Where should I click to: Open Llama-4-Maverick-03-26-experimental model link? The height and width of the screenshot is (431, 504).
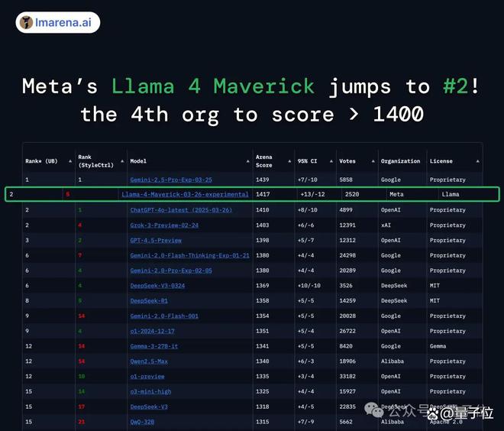click(185, 194)
